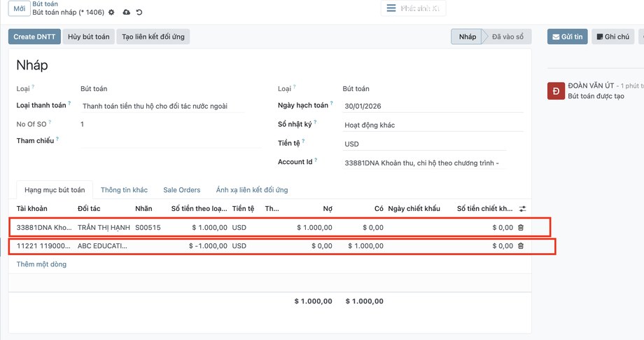This screenshot has height=340, width=644.
Task: Switch to Thông tin khác tab
Action: [124, 190]
